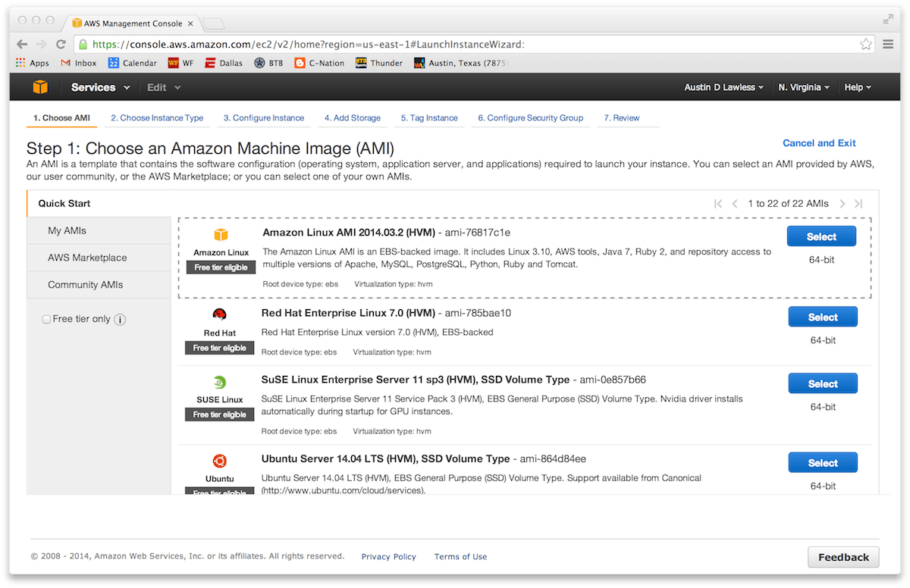
Task: Open the Community AMIs sidebar tab
Action: (99, 285)
